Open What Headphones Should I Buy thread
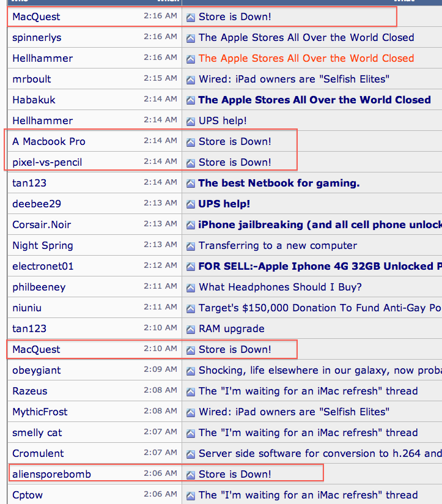Viewport: 442px width, 504px height. click(x=280, y=287)
